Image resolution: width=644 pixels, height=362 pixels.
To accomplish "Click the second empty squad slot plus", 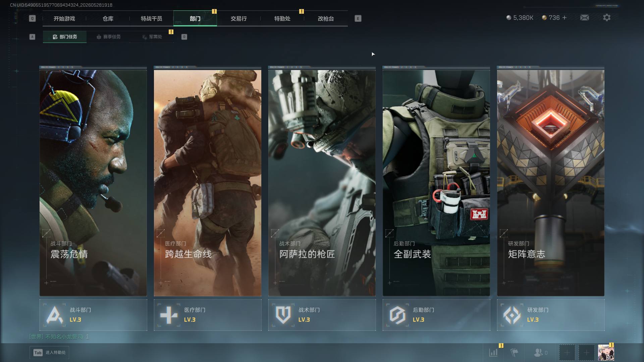I will 586,353.
